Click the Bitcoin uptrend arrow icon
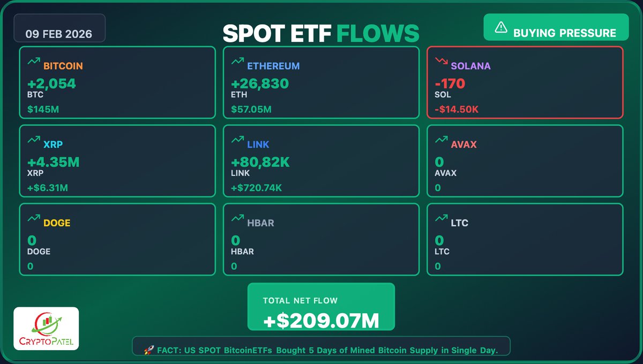 [34, 62]
